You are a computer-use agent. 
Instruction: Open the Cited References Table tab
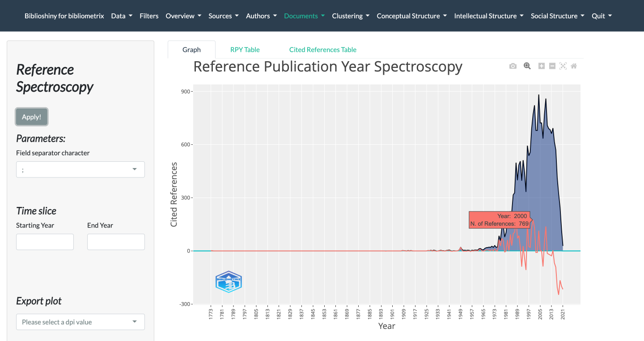click(x=323, y=50)
